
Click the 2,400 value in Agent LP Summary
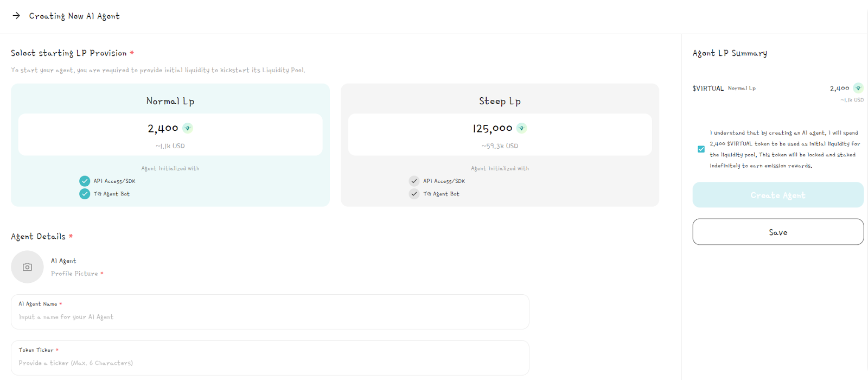coord(839,88)
